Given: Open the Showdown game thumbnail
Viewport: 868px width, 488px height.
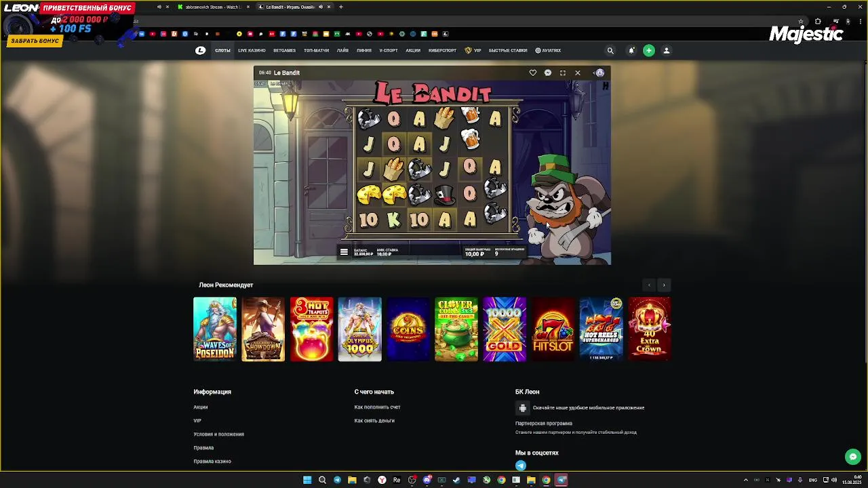Looking at the screenshot, I should (x=263, y=329).
